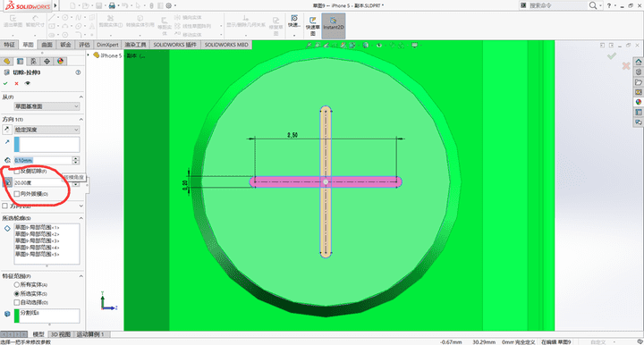Enable the draft outward checkbox
The image size is (644, 345).
(x=17, y=194)
